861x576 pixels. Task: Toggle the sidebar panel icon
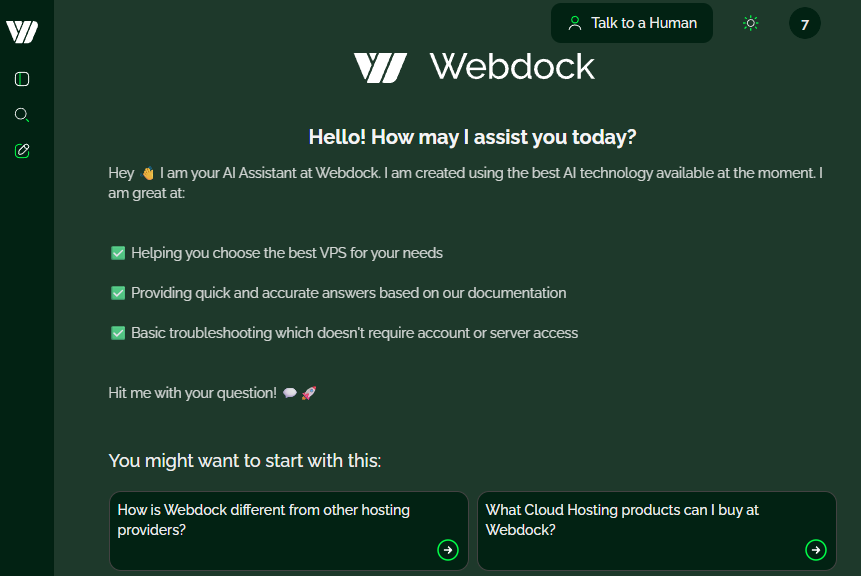[22, 79]
